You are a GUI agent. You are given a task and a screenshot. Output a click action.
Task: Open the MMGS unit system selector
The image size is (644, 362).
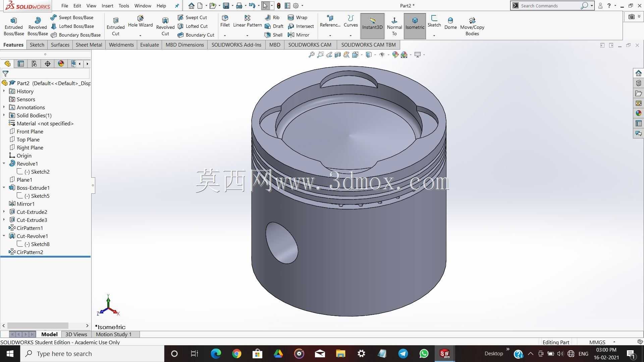[x=602, y=342]
